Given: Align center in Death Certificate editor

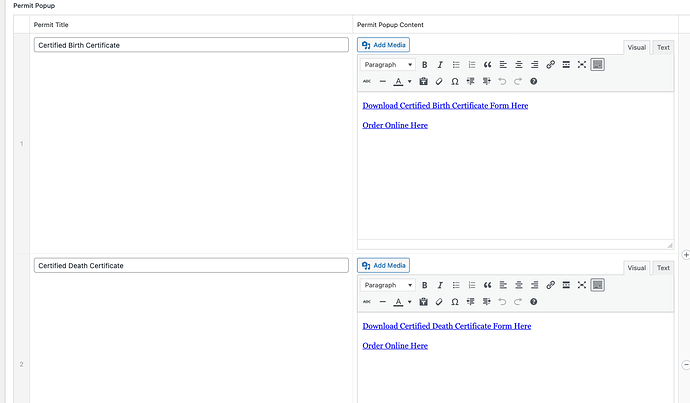Looking at the screenshot, I should [x=519, y=285].
